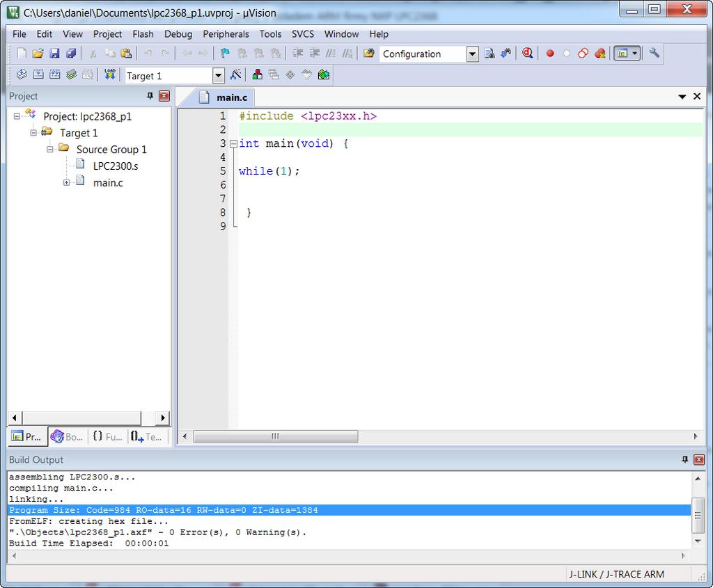Collapse the main function code fold
The height and width of the screenshot is (588, 713).
[x=233, y=144]
